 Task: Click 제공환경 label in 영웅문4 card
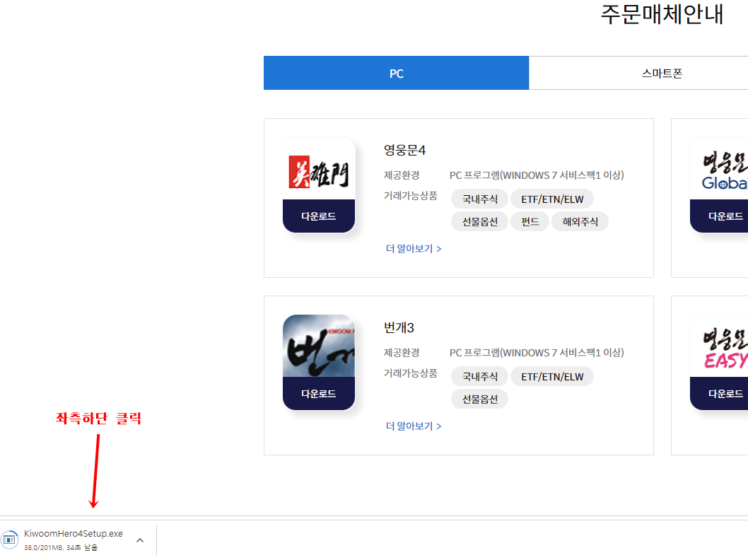402,175
